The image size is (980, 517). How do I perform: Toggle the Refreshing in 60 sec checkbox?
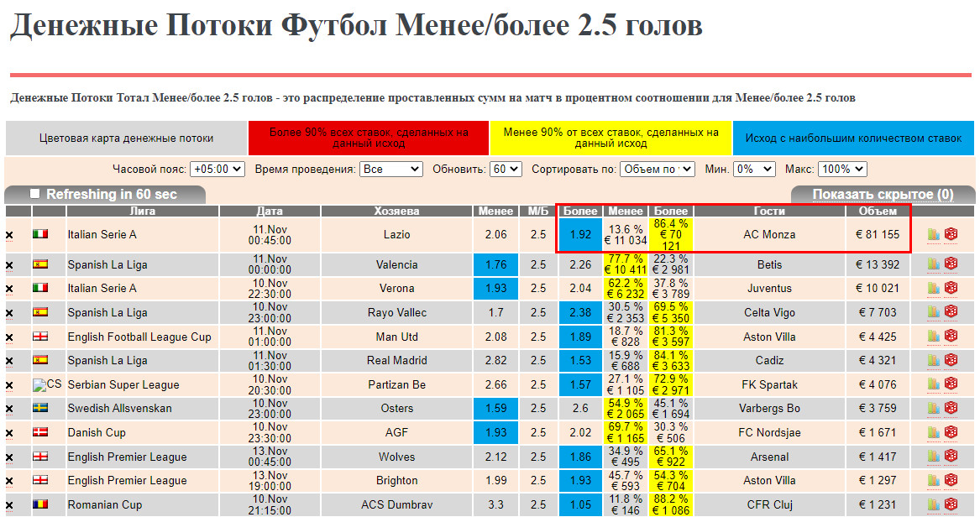(x=35, y=194)
